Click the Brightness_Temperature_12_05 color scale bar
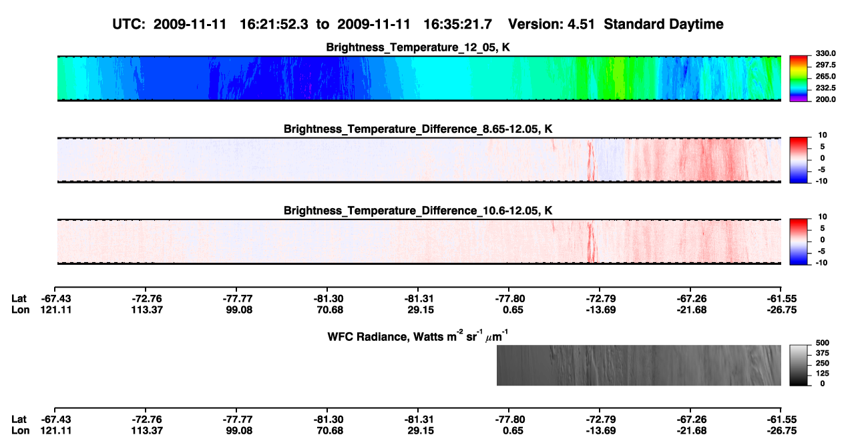The width and height of the screenshot is (868, 445). pyautogui.click(x=799, y=78)
